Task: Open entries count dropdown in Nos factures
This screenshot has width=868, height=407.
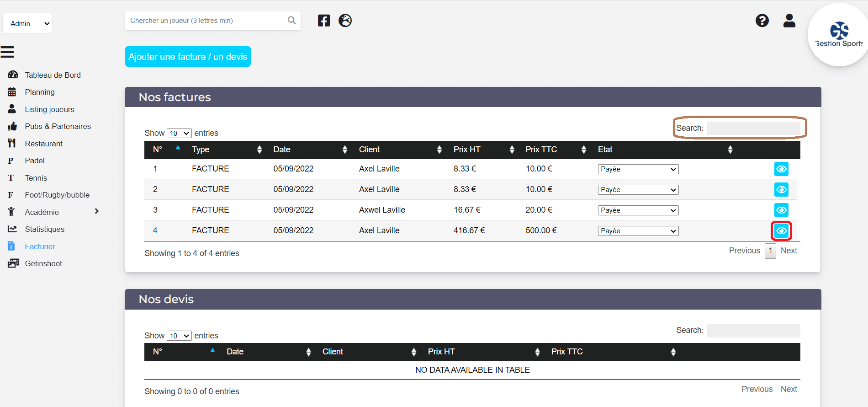Action: tap(179, 133)
